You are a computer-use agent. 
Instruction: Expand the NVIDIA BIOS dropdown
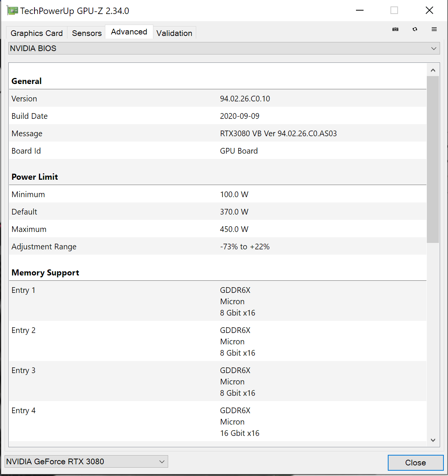tap(224, 48)
